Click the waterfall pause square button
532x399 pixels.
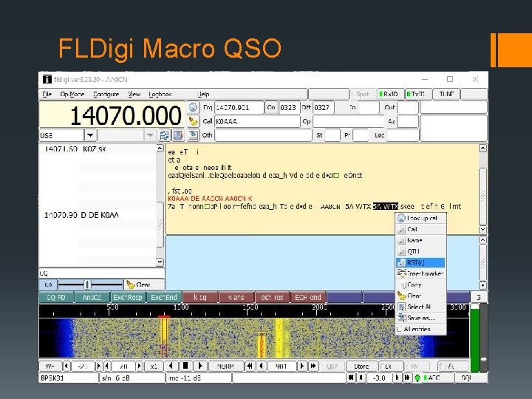click(x=185, y=366)
